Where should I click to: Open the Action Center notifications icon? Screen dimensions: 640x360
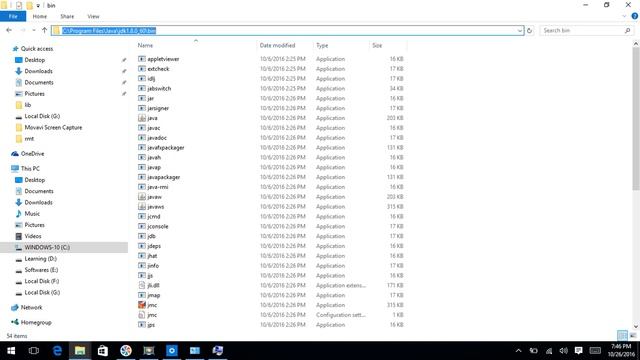coord(578,351)
